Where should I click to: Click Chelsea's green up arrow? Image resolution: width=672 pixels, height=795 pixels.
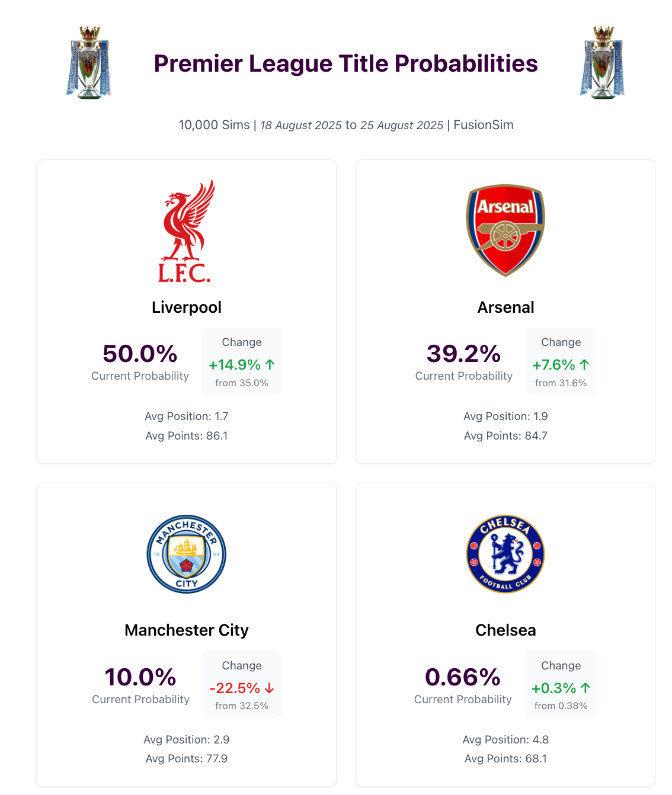[x=585, y=688]
